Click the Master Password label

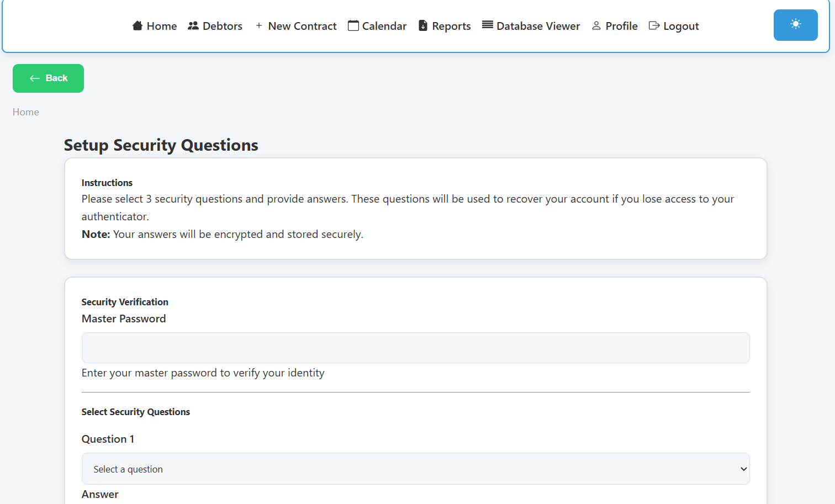coord(124,319)
